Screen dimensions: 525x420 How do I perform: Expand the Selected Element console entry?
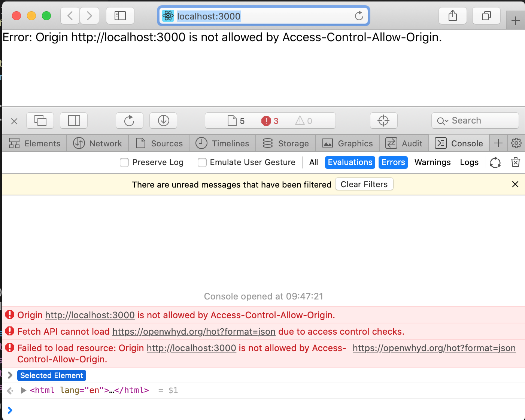click(9, 375)
